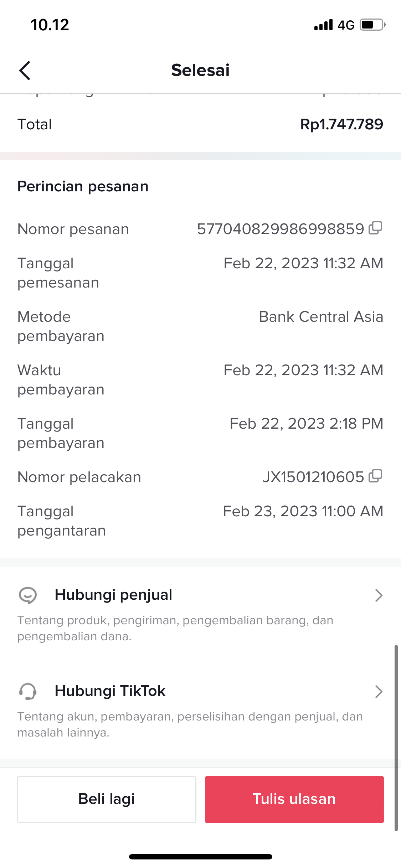Tap the Bank Central Asia payment method
Viewport: 401px width, 868px height.
point(321,317)
